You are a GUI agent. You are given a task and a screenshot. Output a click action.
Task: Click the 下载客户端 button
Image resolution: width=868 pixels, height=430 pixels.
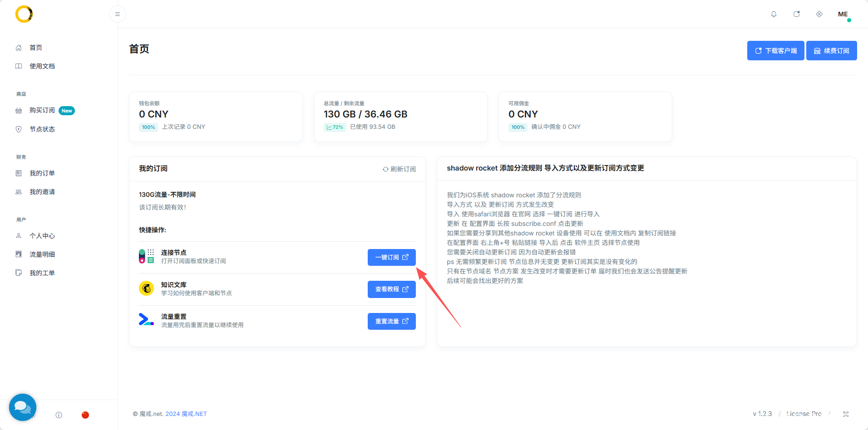pyautogui.click(x=775, y=51)
